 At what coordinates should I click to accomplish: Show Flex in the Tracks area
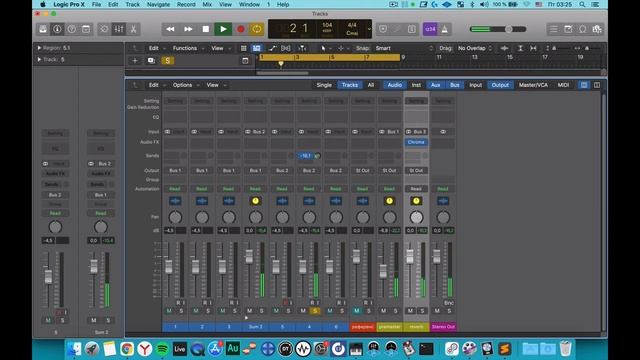[x=286, y=48]
